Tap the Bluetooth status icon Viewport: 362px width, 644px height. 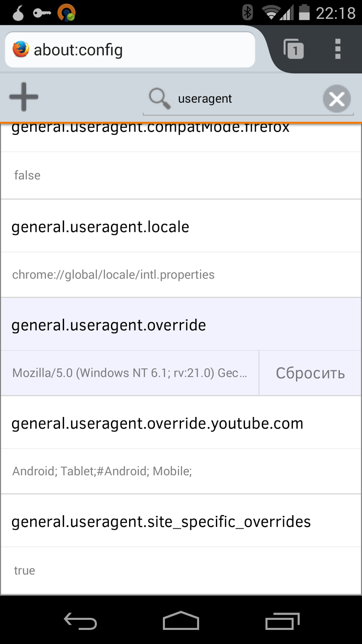pyautogui.click(x=247, y=12)
